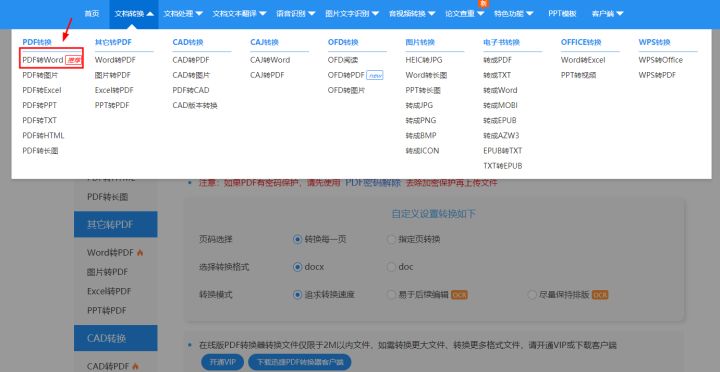Image resolution: width=720 pixels, height=372 pixels.
Task: Click the flame icon beside sidebar CAD转PDF
Action: coord(135,366)
